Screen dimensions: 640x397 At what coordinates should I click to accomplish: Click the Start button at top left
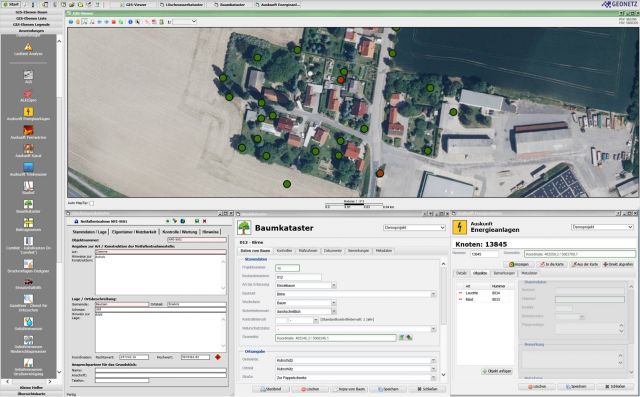coord(11,4)
